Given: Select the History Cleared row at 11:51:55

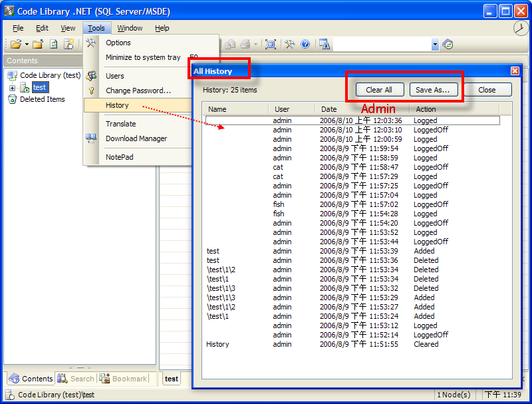Looking at the screenshot, I should pyautogui.click(x=352, y=344).
